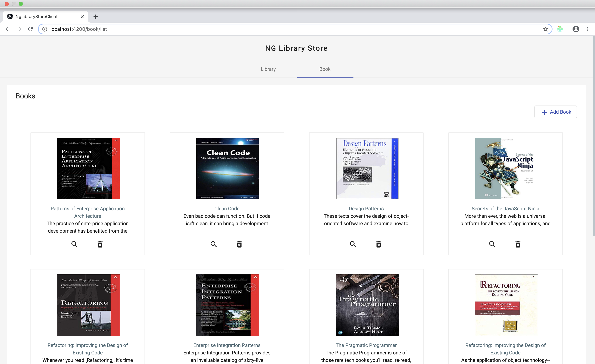Click the NG Library Store heading
The width and height of the screenshot is (595, 364).
(296, 48)
